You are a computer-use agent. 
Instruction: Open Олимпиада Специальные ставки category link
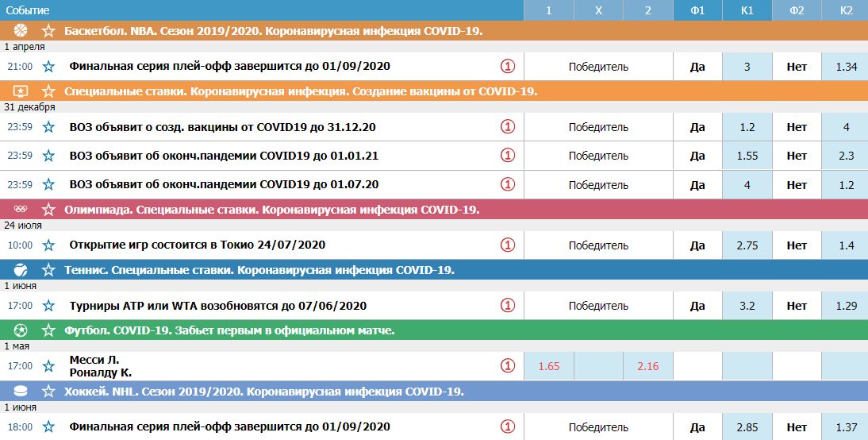[272, 210]
